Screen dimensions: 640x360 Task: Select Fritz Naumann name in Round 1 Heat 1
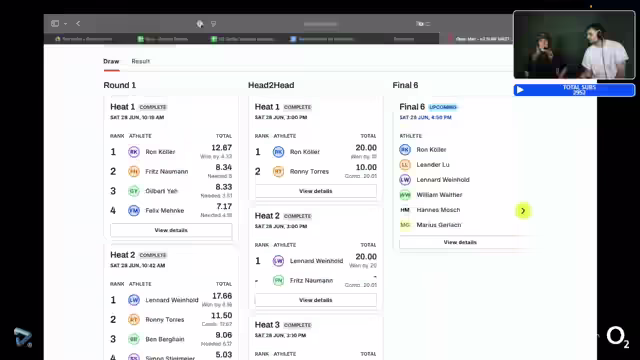pos(167,171)
